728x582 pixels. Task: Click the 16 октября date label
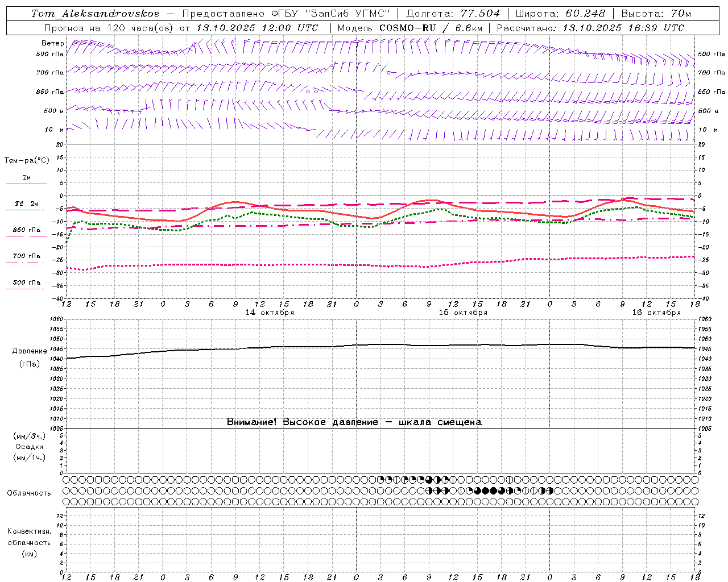coord(656,313)
